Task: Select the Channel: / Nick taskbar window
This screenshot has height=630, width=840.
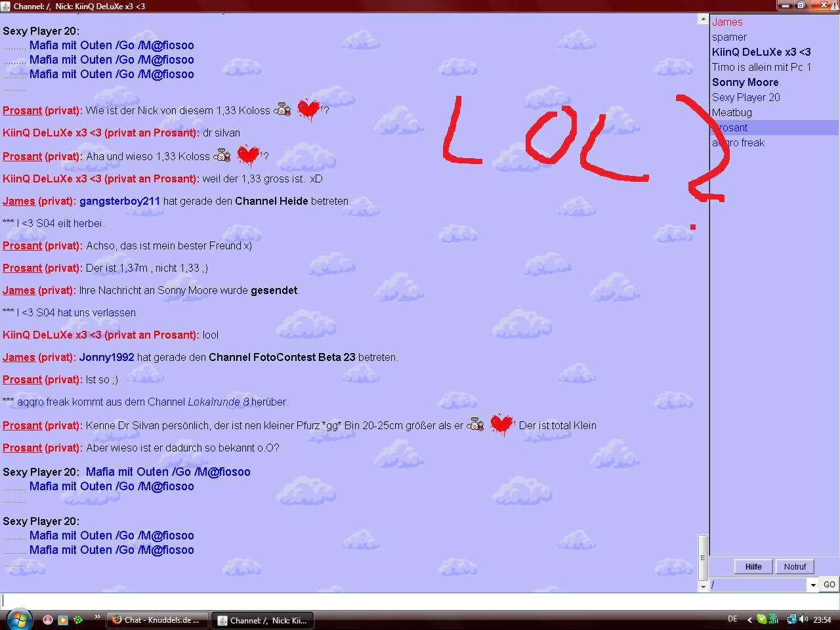Action: (x=262, y=619)
